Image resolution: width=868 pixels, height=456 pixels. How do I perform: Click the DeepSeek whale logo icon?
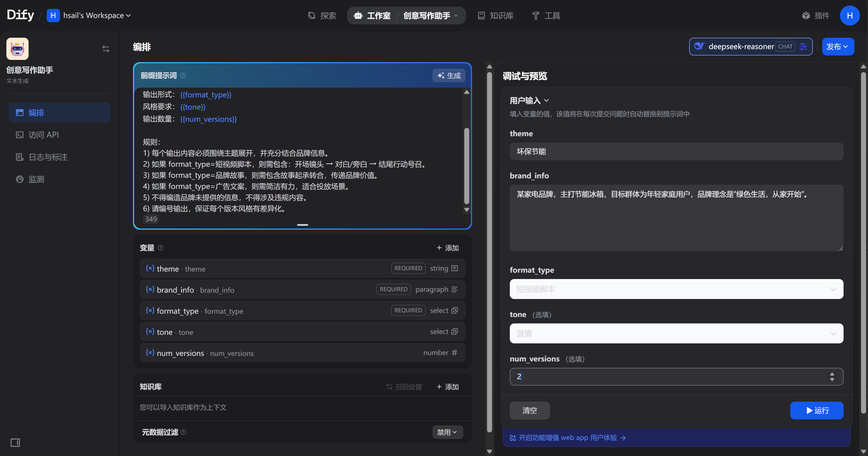pyautogui.click(x=699, y=46)
